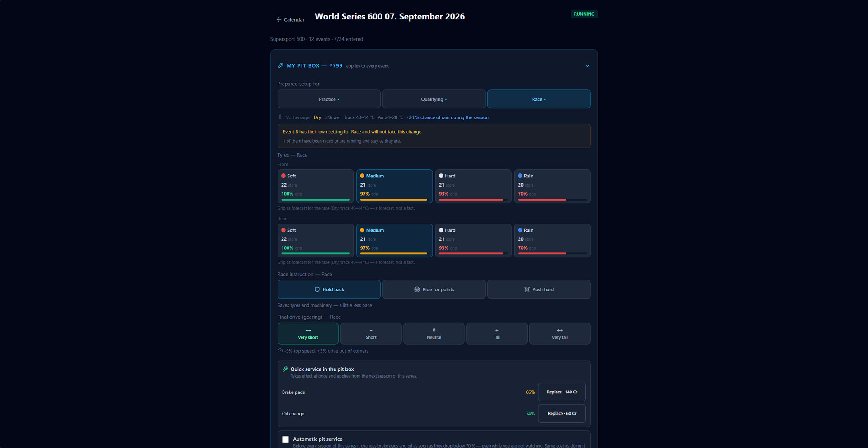Image resolution: width=868 pixels, height=448 pixels.
Task: Click the thermometer forecast icon
Action: pyautogui.click(x=280, y=117)
